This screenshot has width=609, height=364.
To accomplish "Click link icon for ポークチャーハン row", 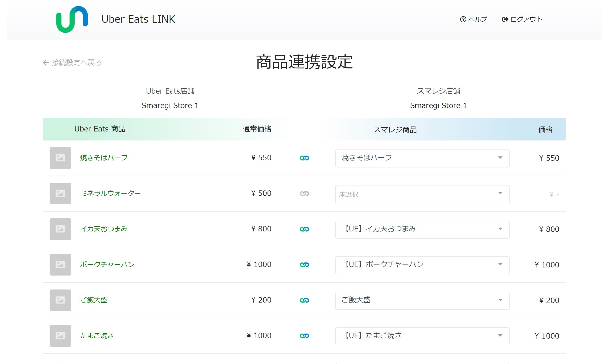I will coord(304,265).
